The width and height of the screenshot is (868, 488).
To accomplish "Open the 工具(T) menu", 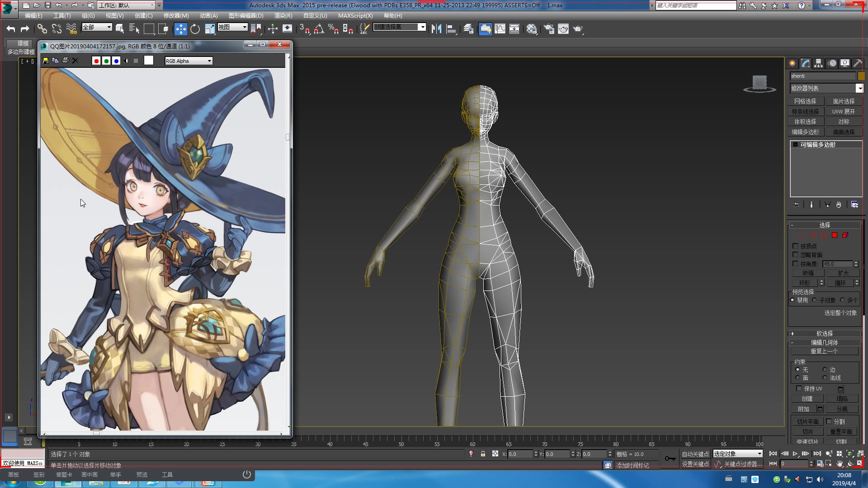I will (62, 15).
